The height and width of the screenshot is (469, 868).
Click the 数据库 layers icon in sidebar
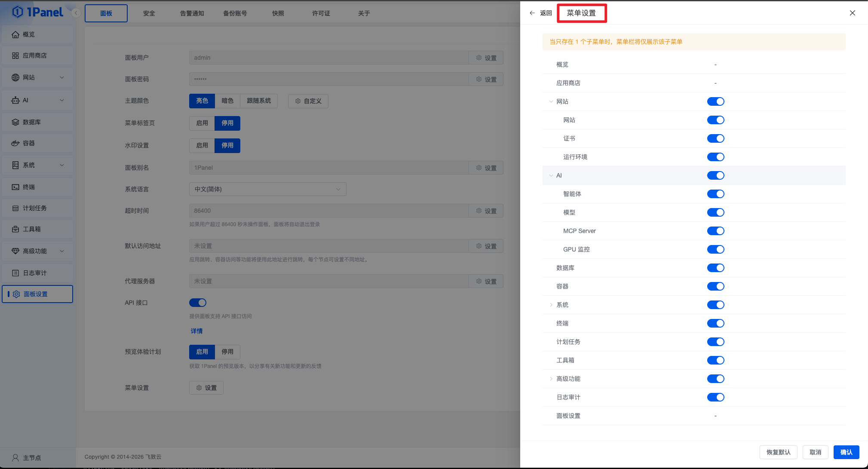(15, 122)
